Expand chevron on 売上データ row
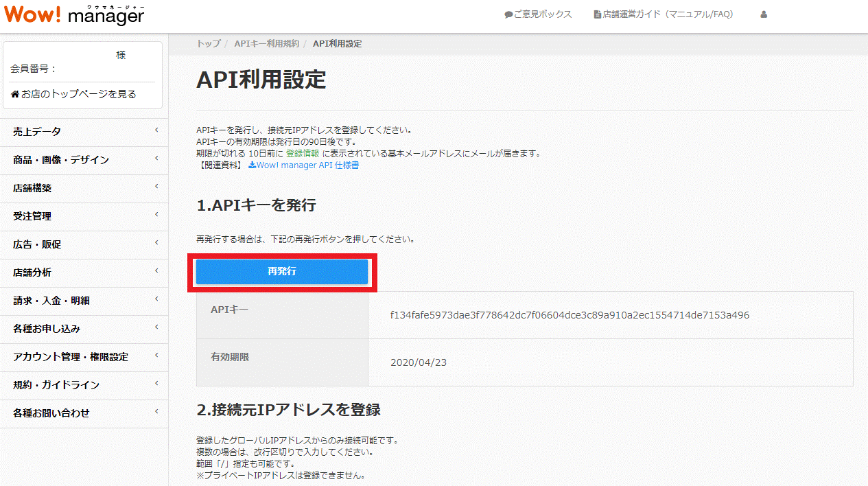Image resolution: width=868 pixels, height=486 pixels. pos(156,130)
